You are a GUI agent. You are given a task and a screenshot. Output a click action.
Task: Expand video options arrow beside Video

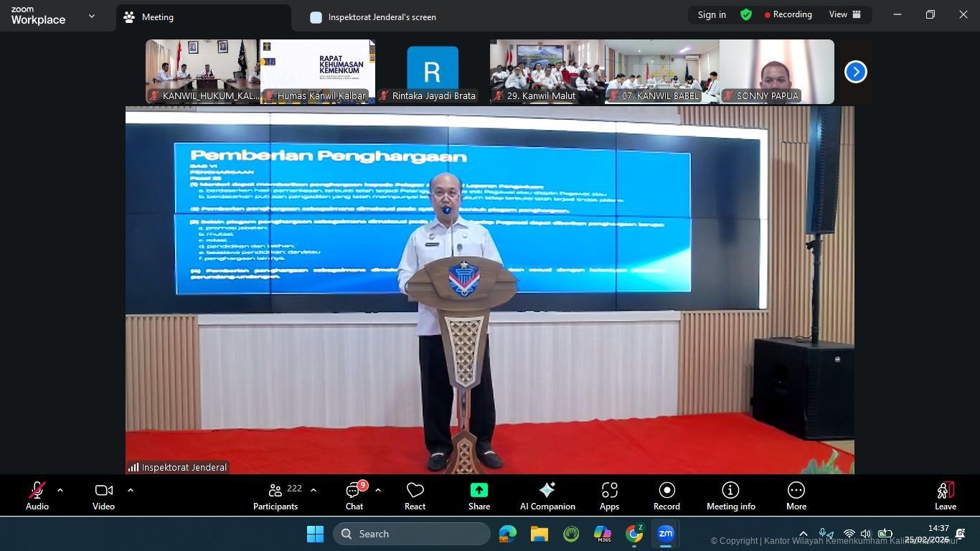tap(131, 490)
